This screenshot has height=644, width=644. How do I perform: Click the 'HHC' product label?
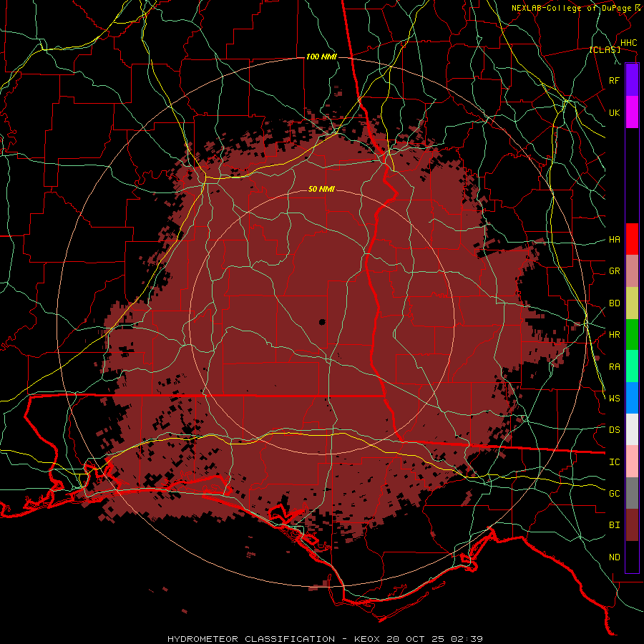[628, 43]
